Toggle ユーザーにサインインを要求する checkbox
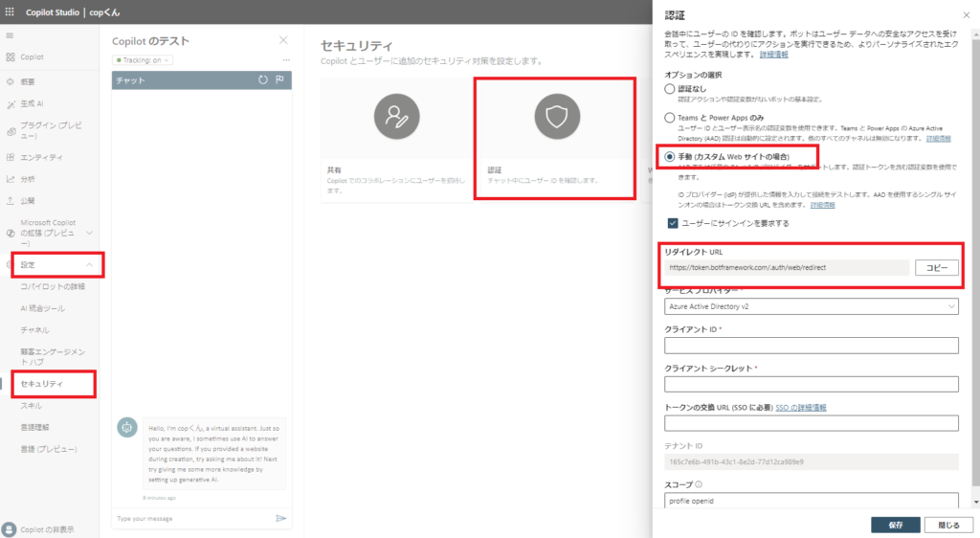Screen dimensions: 980x538 coord(673,223)
